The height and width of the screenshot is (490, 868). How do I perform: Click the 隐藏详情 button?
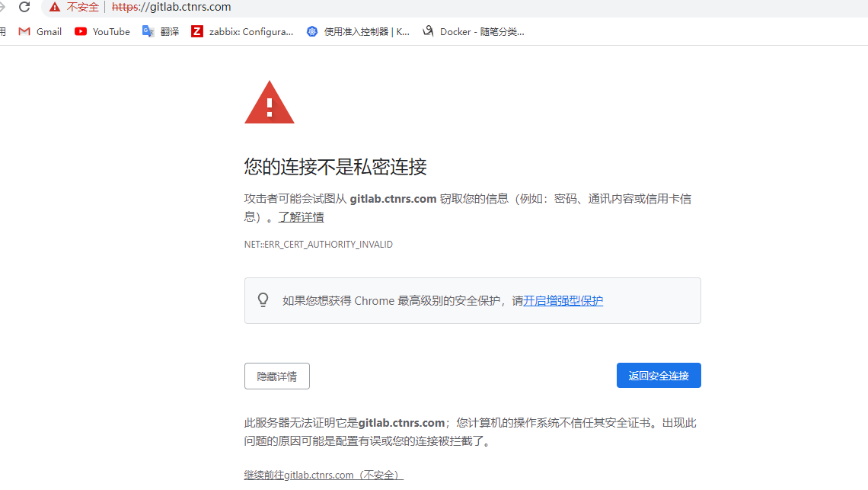tap(277, 376)
